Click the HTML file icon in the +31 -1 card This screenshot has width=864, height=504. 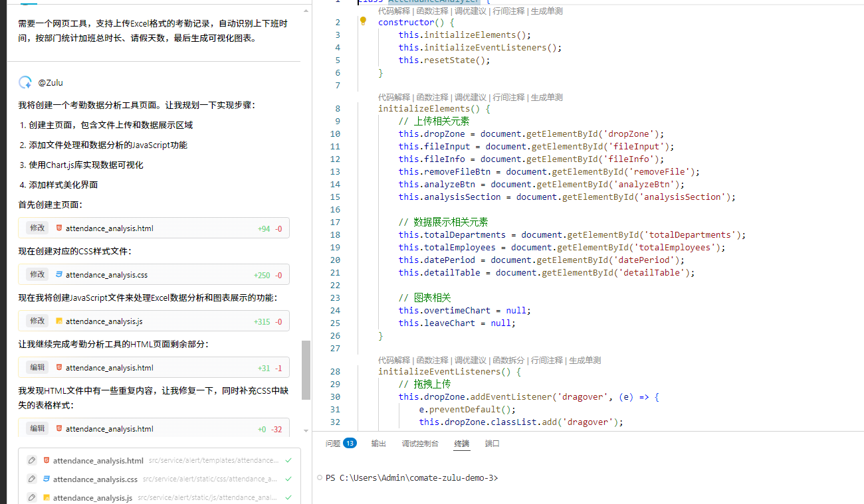click(x=59, y=368)
